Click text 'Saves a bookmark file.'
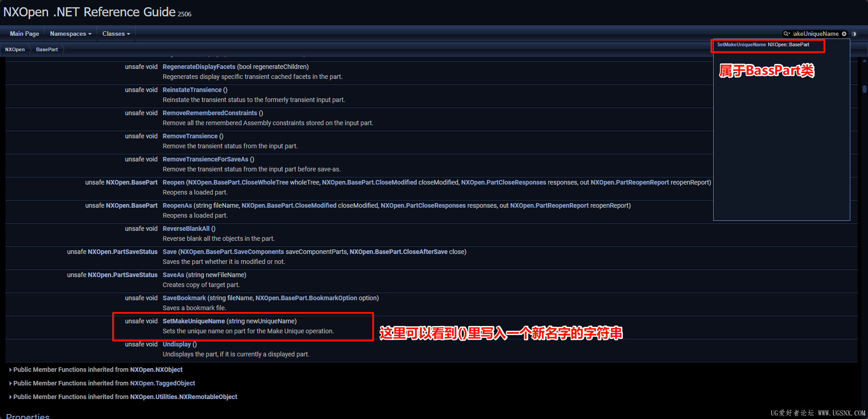The width and height of the screenshot is (868, 419). pos(194,308)
